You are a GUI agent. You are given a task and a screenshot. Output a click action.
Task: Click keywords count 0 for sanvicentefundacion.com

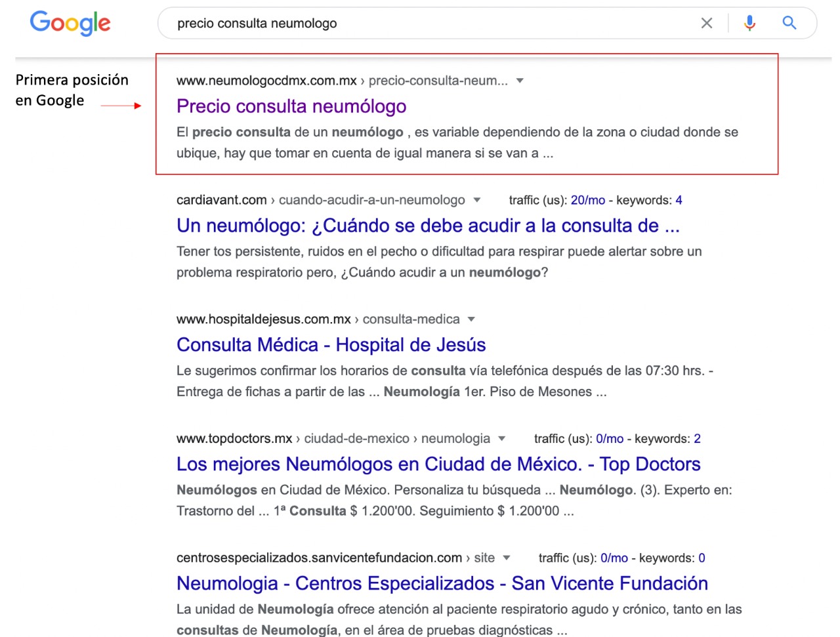click(x=702, y=558)
